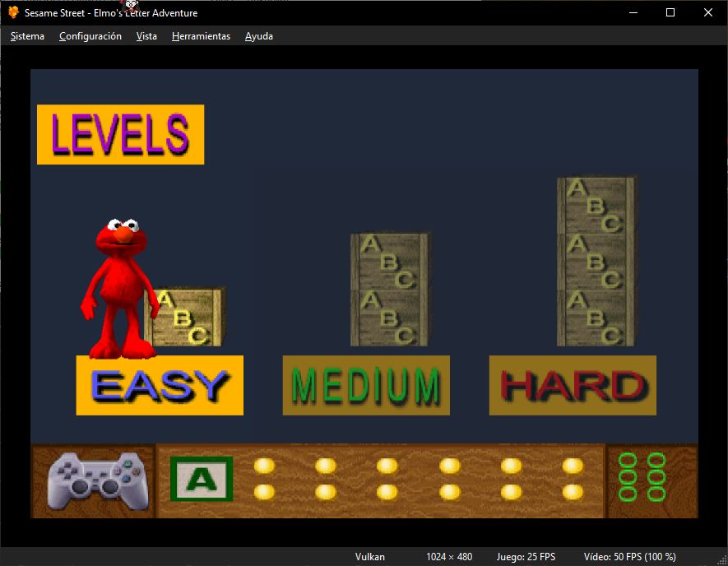Select the EASY level button

click(x=160, y=385)
